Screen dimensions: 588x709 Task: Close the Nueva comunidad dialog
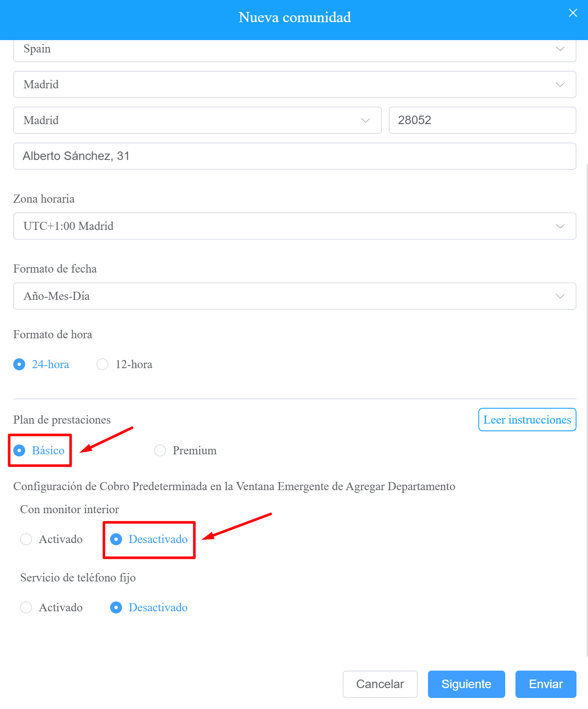573,13
